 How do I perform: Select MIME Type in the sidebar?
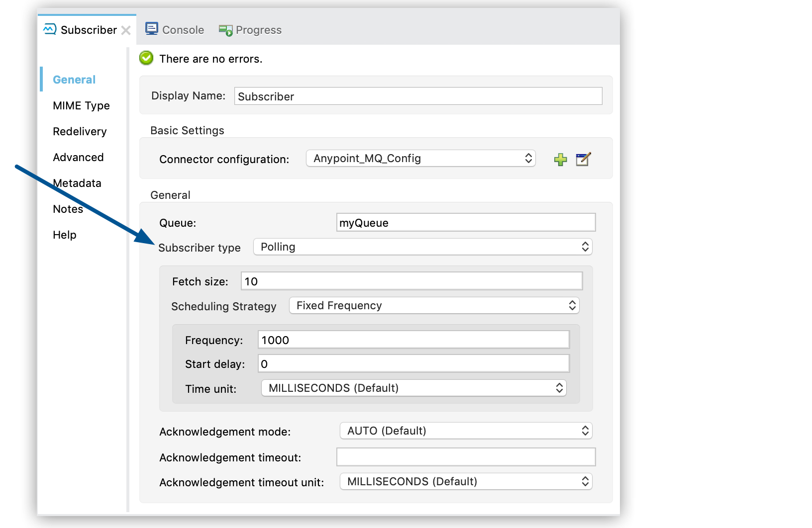point(81,105)
